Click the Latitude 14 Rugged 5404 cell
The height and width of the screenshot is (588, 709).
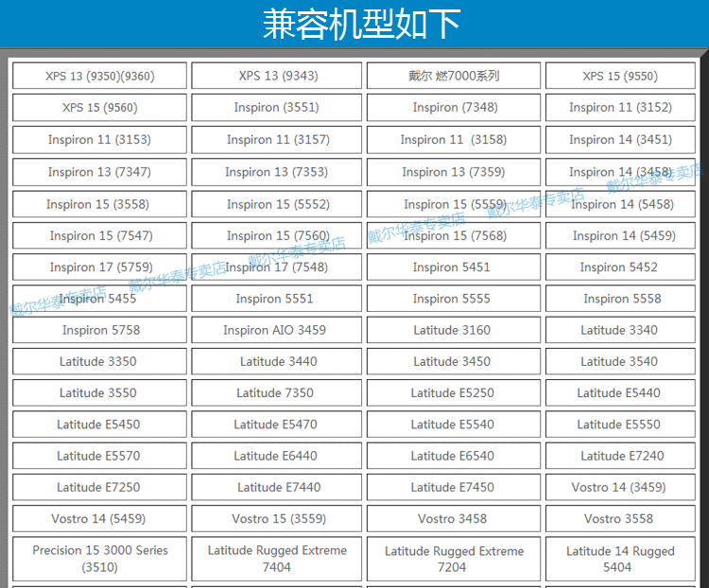click(x=620, y=559)
